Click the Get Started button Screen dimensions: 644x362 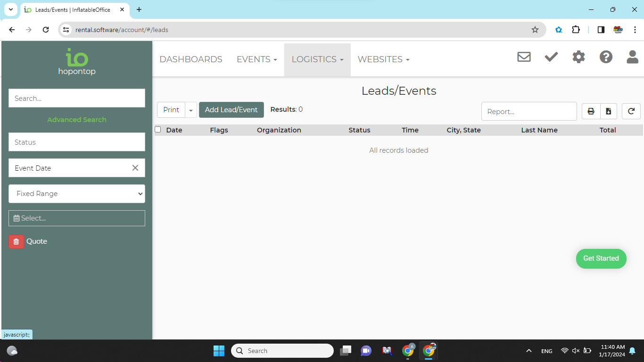[x=601, y=258]
